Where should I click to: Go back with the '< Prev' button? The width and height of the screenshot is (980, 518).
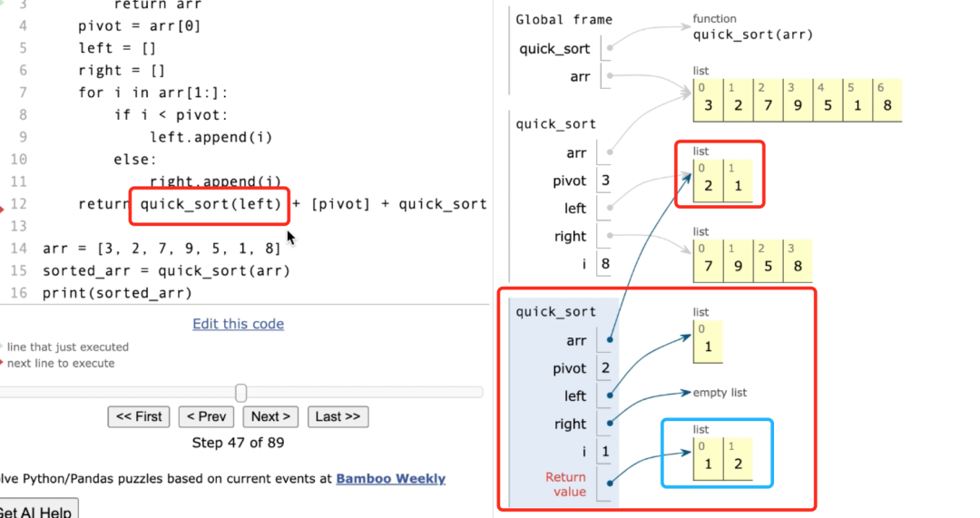point(206,416)
